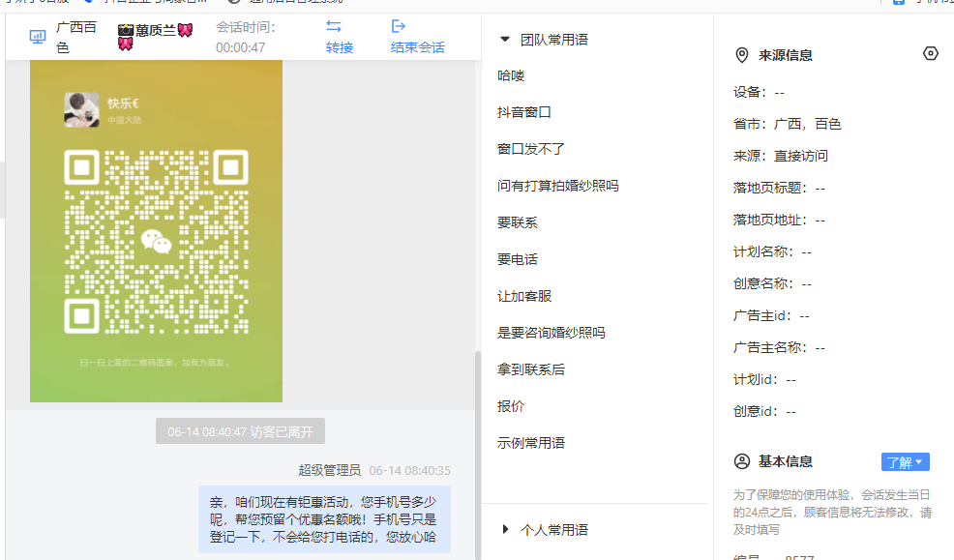Click the 创意id row
Viewport: 954px width, 560px height.
pyautogui.click(x=764, y=412)
